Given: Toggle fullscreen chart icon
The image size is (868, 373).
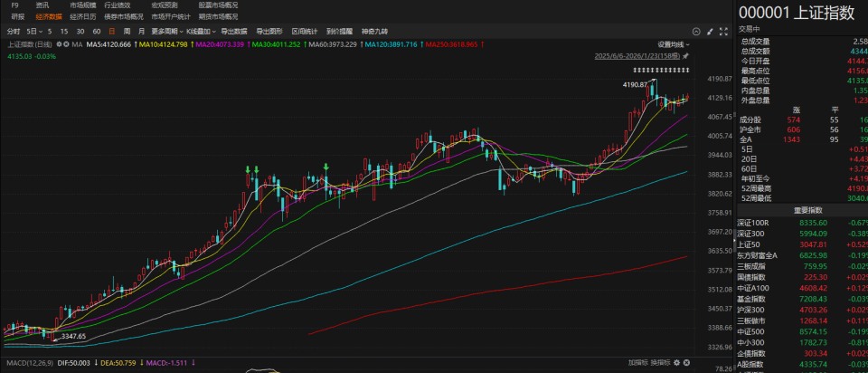Looking at the screenshot, I should pos(723,32).
